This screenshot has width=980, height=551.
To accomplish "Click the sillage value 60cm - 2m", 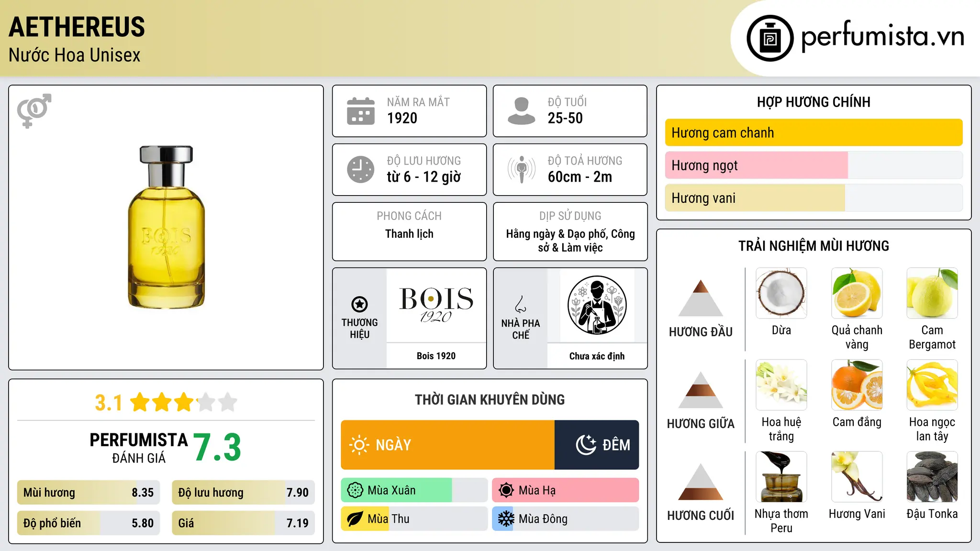I will point(580,177).
